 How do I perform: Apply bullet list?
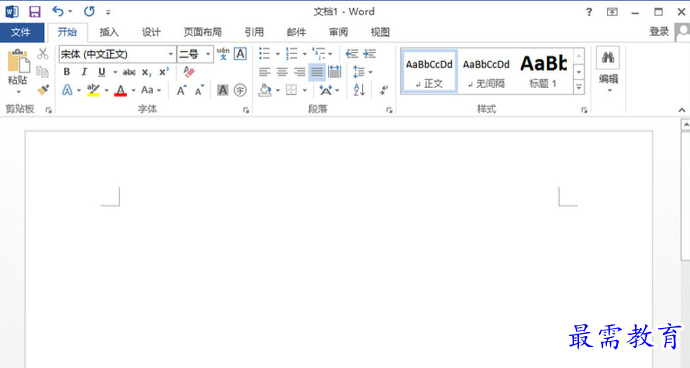[264, 54]
